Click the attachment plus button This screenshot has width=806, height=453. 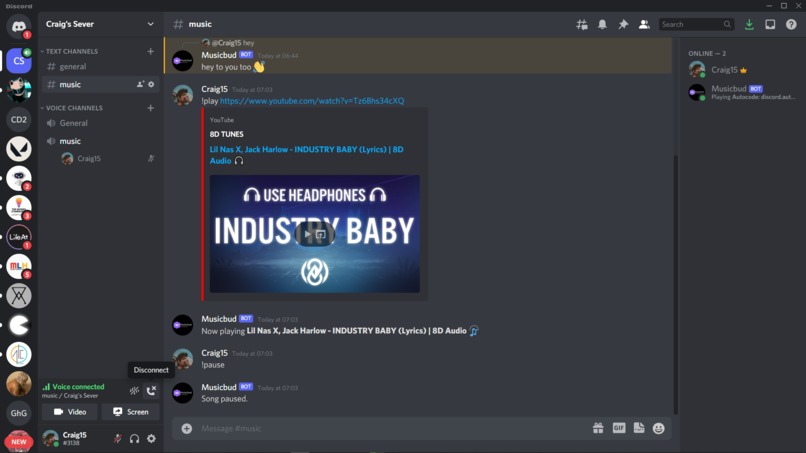[x=187, y=428]
